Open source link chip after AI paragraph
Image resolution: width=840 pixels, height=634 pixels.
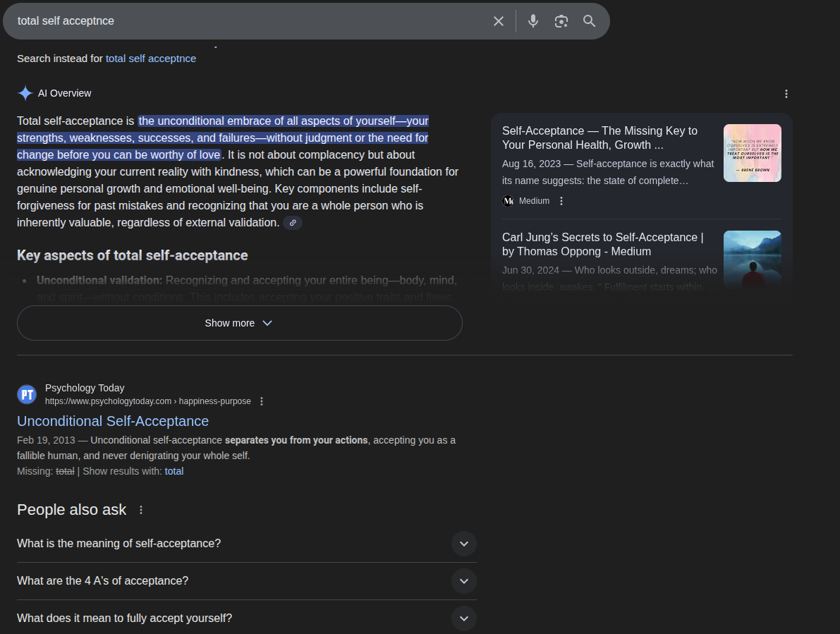[x=293, y=223]
